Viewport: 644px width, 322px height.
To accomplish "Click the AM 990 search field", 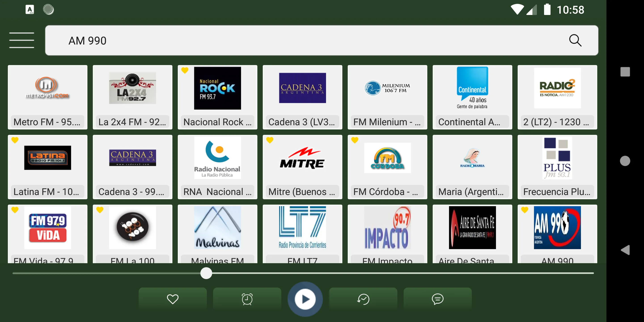I will coord(322,40).
